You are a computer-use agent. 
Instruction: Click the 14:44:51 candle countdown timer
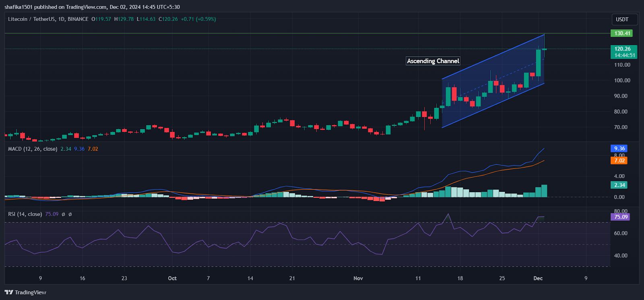pos(625,55)
